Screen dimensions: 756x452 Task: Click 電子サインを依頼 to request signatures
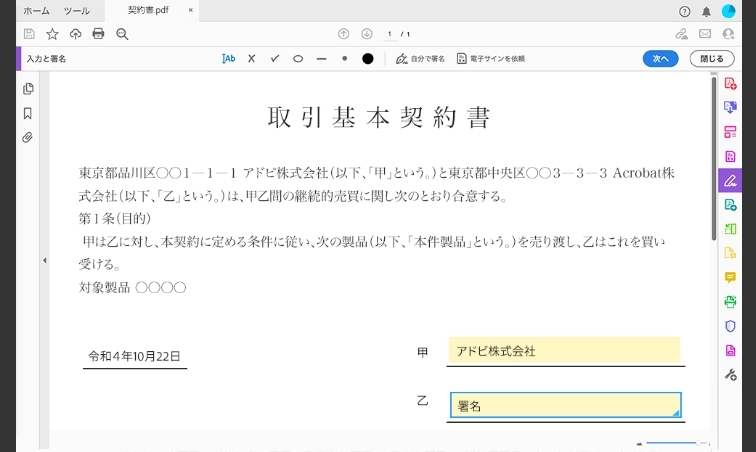click(490, 59)
